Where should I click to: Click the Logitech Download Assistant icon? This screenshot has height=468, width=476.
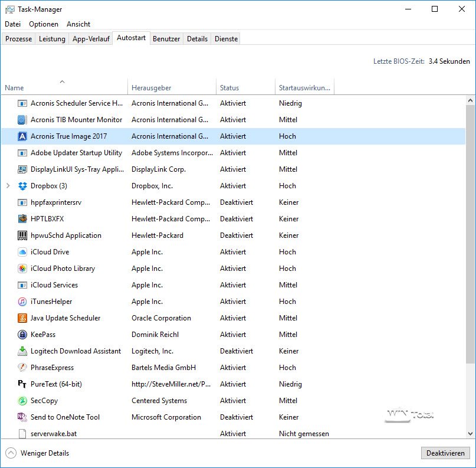coord(22,351)
